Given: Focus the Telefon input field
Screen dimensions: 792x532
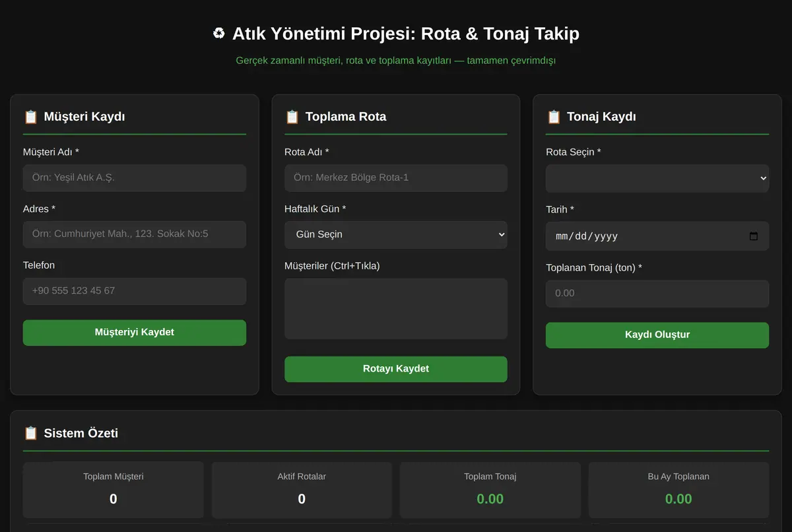Looking at the screenshot, I should 135,291.
